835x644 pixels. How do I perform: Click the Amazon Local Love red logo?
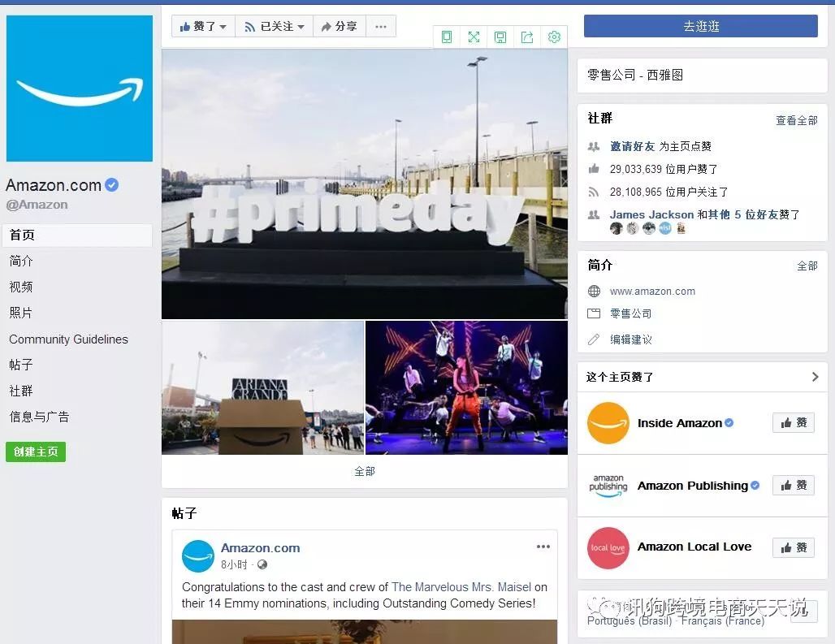[608, 547]
